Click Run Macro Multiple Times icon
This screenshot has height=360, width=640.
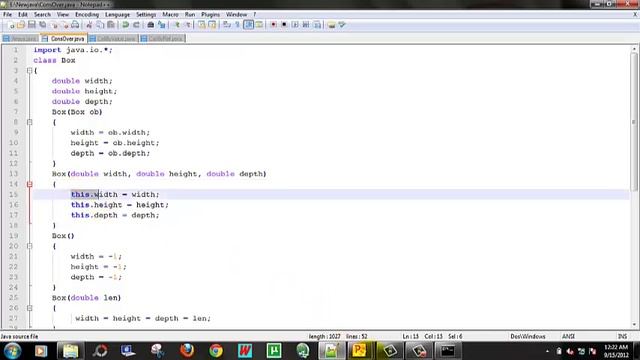coord(306,25)
